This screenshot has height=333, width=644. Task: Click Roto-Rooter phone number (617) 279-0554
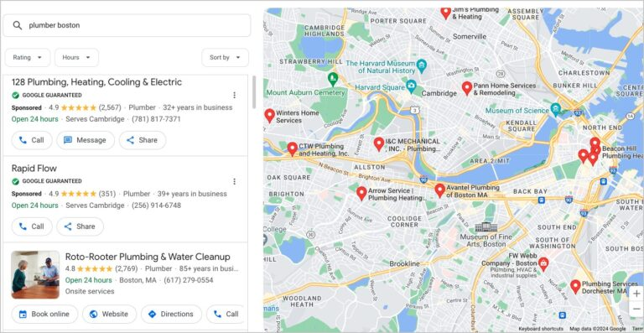pos(189,280)
